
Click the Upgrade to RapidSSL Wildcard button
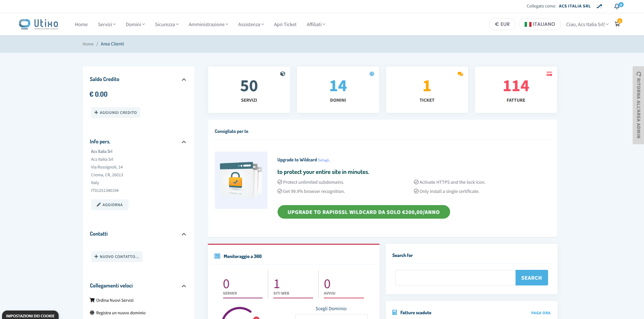coord(363,212)
